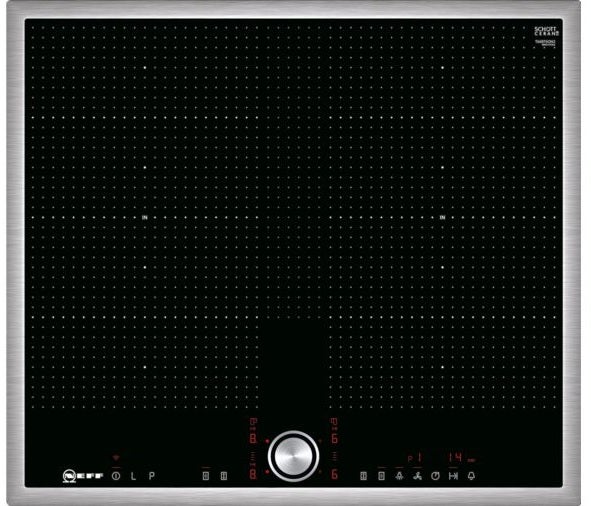
Task: Select the lower left zone display 8
Action: (x=253, y=474)
